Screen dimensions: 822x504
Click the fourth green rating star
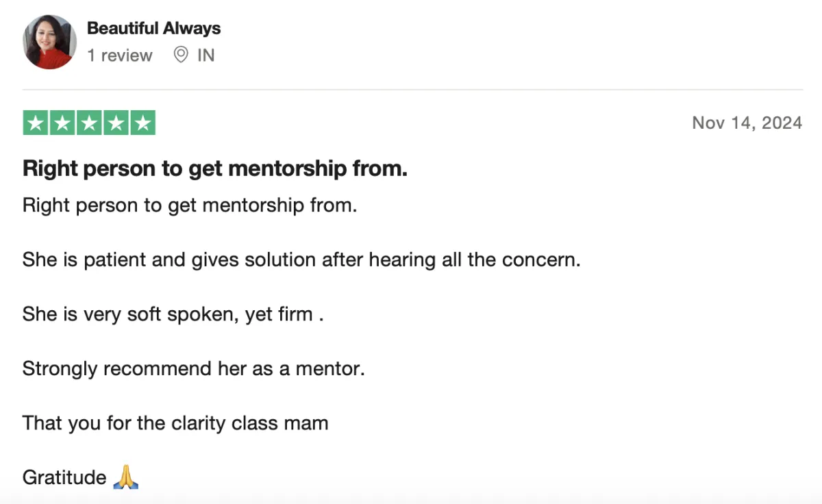pos(116,123)
